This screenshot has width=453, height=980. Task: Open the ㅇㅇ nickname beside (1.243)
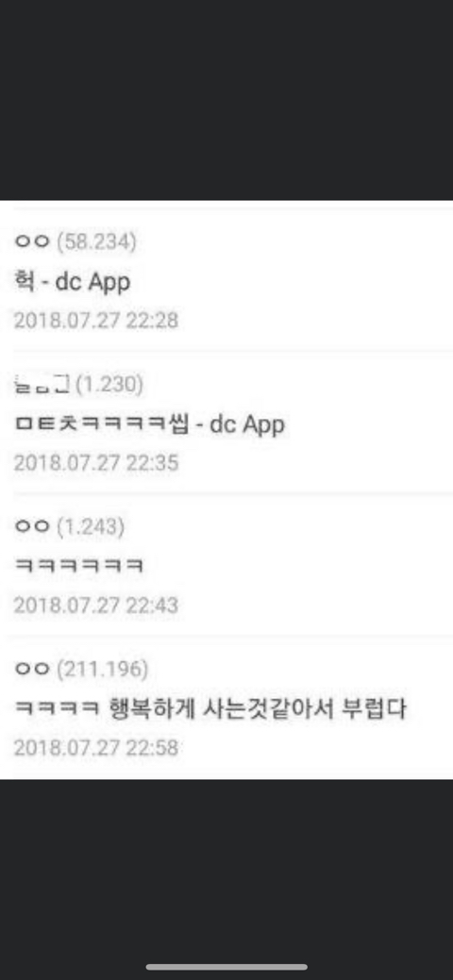point(31,527)
